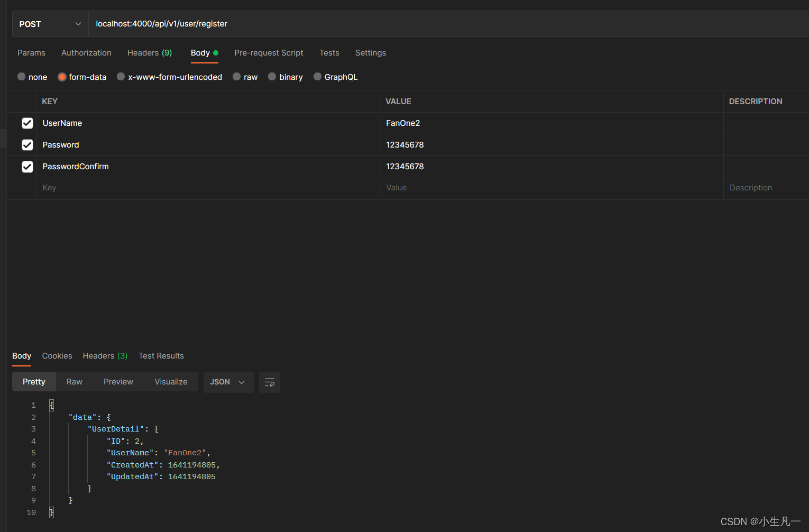Switch to the Test Results tab
The width and height of the screenshot is (809, 532).
tap(161, 356)
